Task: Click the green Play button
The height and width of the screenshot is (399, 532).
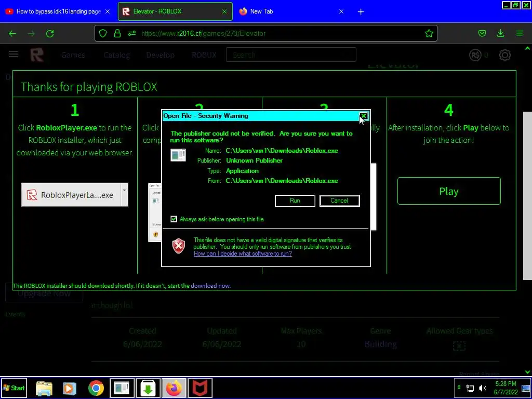Action: pyautogui.click(x=449, y=191)
